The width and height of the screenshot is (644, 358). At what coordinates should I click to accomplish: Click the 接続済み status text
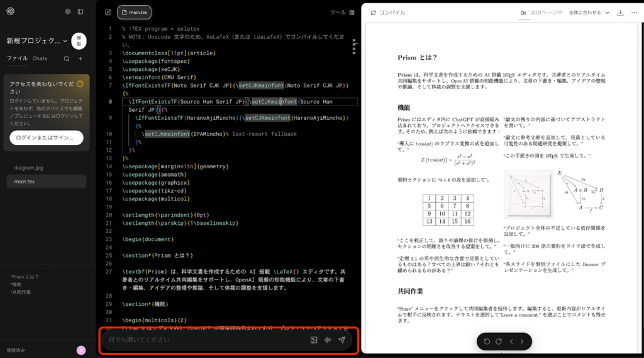[16, 350]
